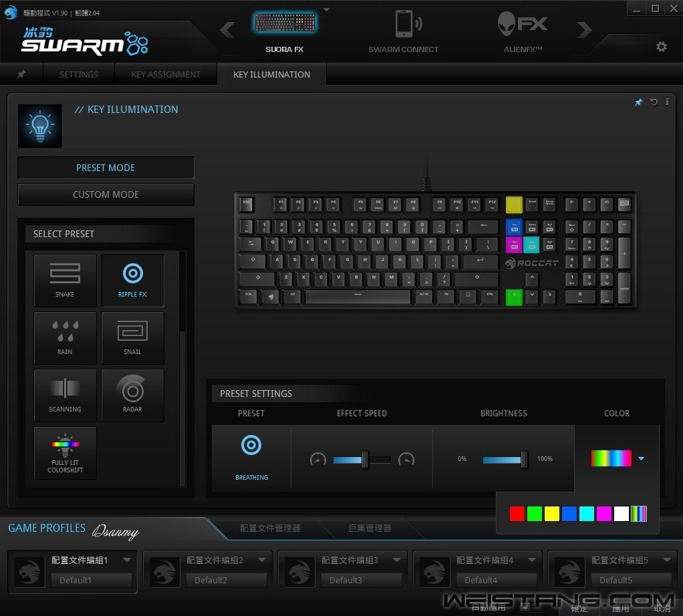
Task: Pin the Key Illumination panel
Action: [x=638, y=102]
